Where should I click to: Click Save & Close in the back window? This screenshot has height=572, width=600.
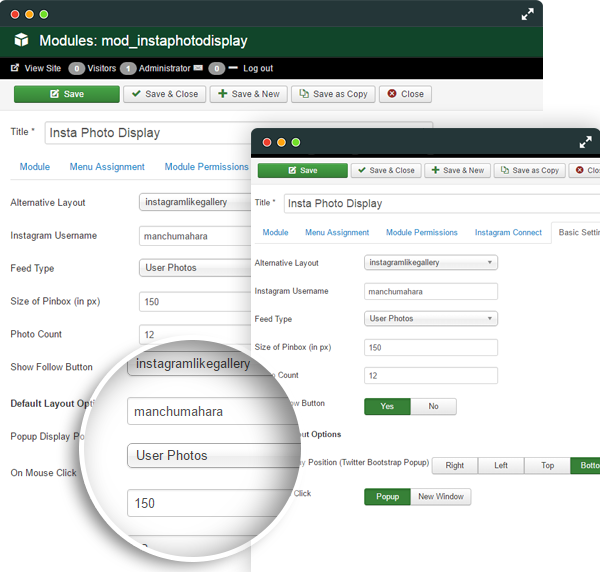click(x=165, y=94)
